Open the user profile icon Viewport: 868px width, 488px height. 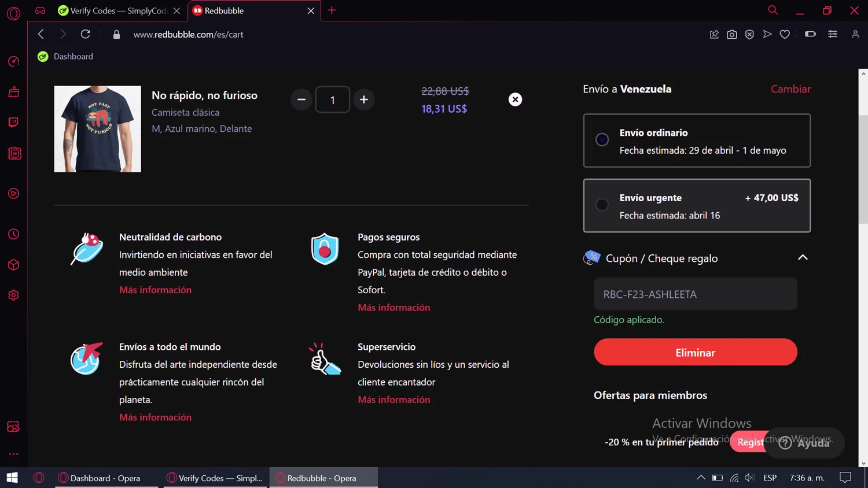pos(855,35)
